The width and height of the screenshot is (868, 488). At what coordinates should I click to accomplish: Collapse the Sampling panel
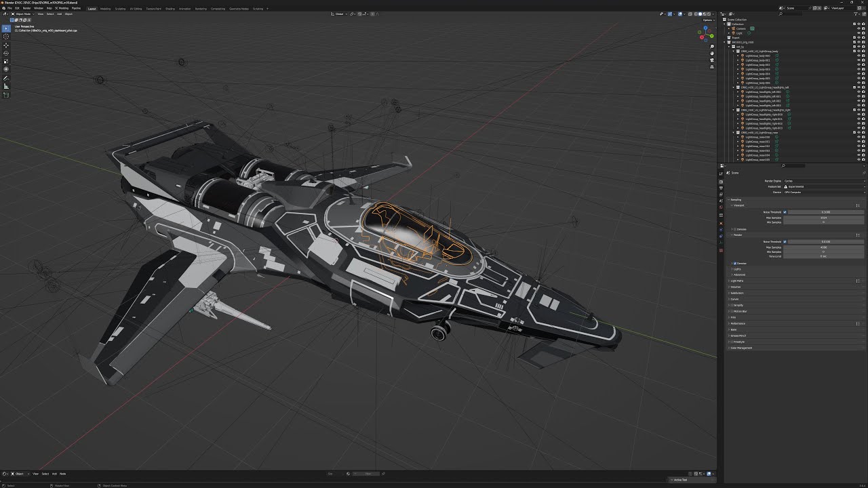[736, 200]
